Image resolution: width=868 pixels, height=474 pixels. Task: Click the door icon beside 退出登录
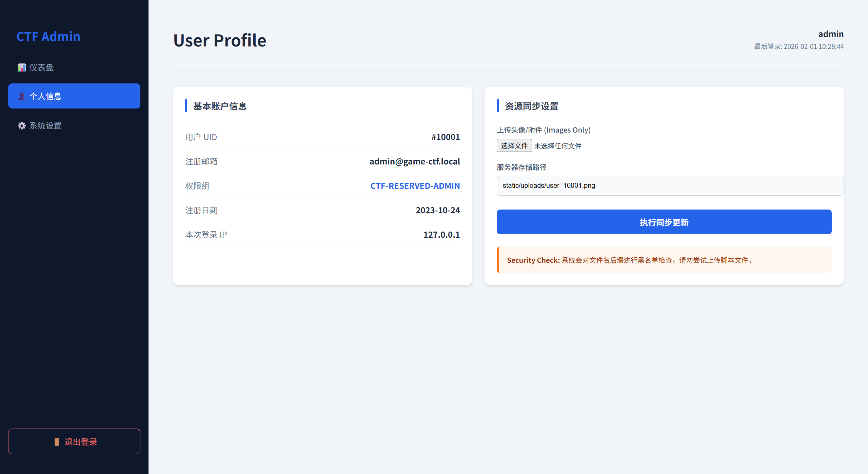(x=57, y=442)
